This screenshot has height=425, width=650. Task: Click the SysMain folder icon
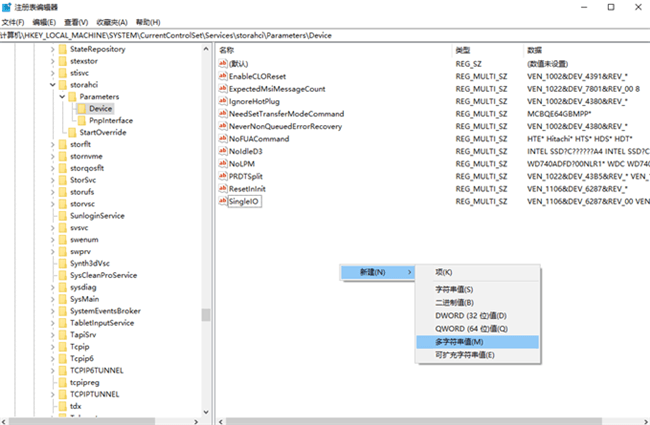63,299
